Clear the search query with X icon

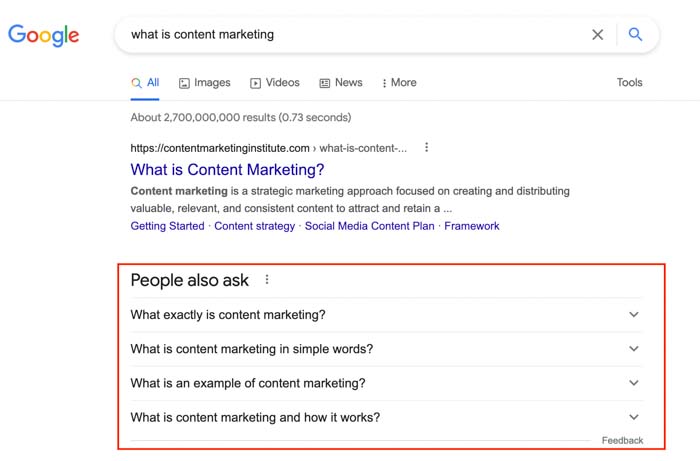pyautogui.click(x=597, y=34)
